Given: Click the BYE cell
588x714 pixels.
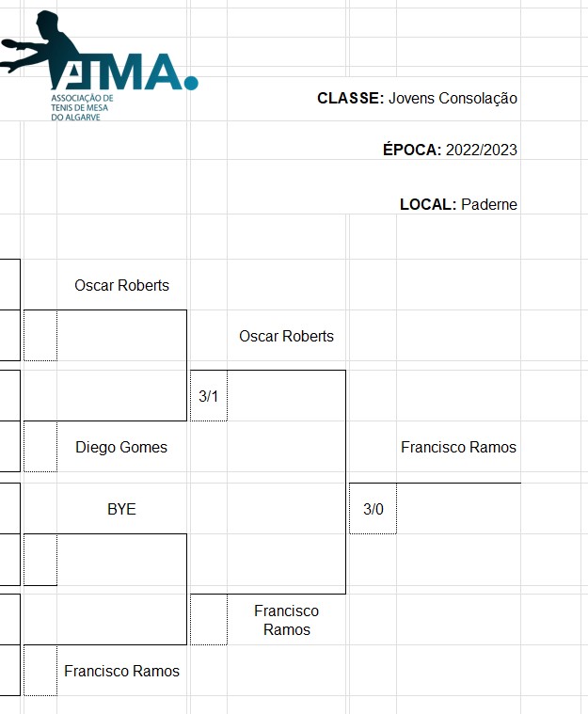Looking at the screenshot, I should 121,509.
